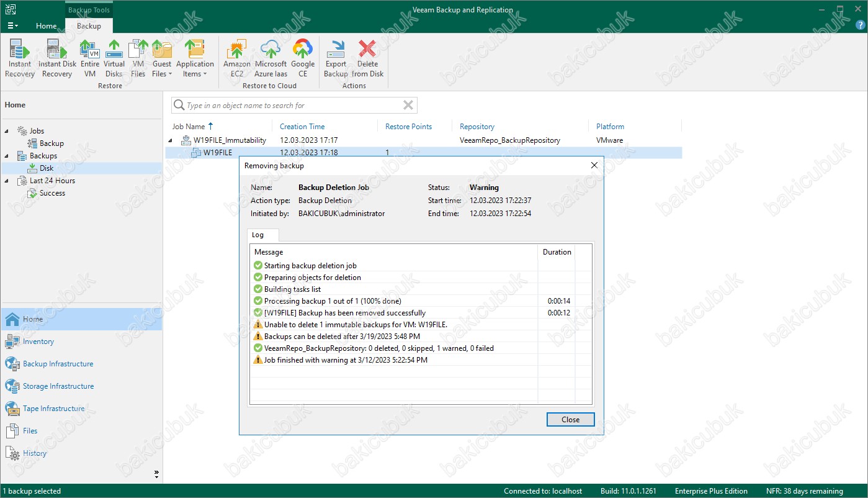
Task: Restore Virtual Disks option
Action: [x=114, y=58]
